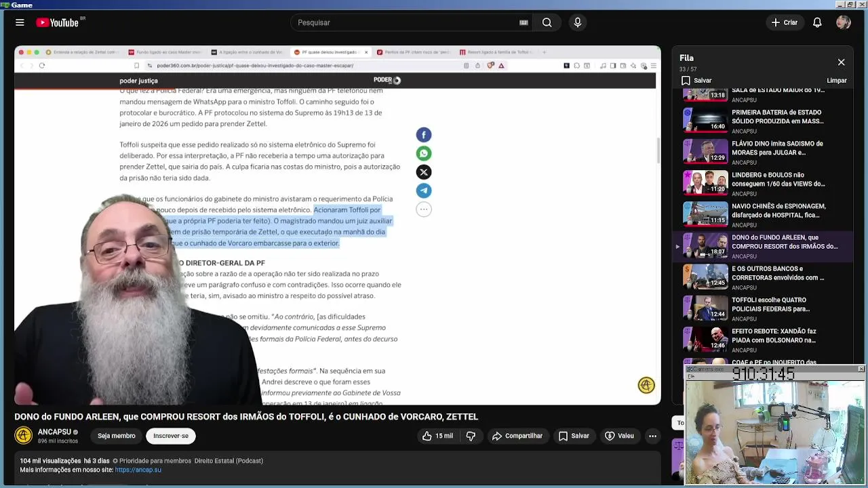Play queue video LINDBERG e BOULOS

[763, 184]
